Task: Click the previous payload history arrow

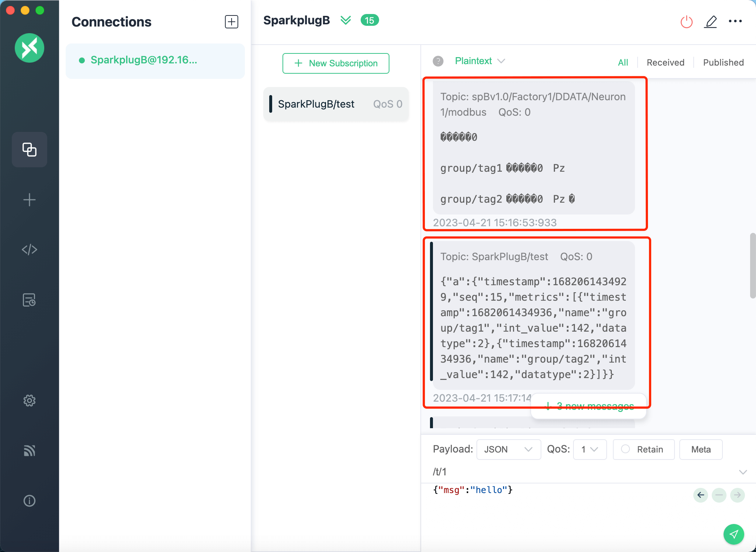Action: tap(701, 495)
